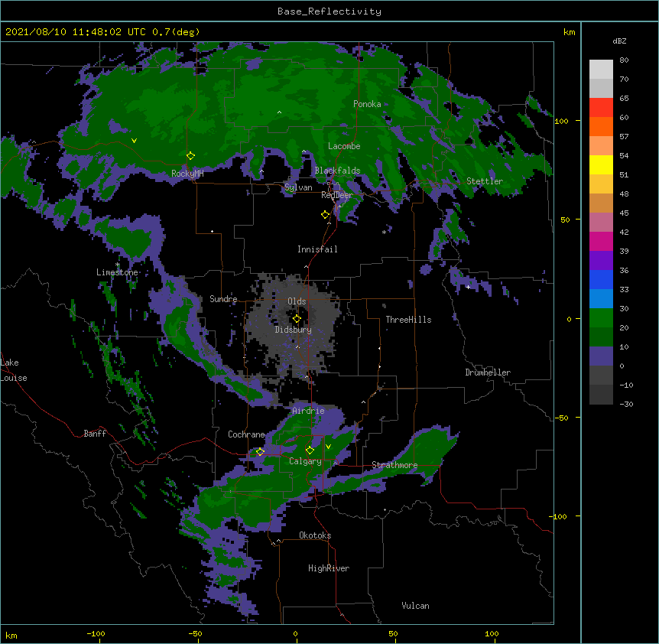Click the -50 tick on the right axis
659x644 pixels.
point(561,418)
